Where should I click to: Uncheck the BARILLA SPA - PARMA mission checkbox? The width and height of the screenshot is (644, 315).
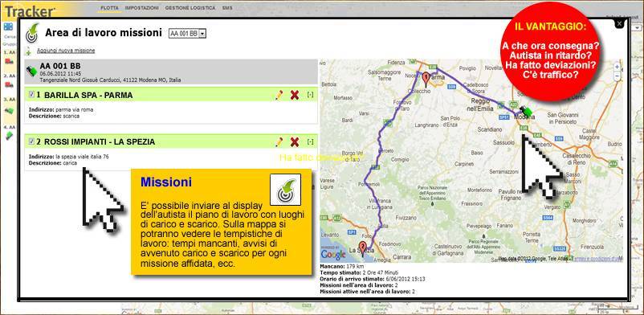coord(31,95)
